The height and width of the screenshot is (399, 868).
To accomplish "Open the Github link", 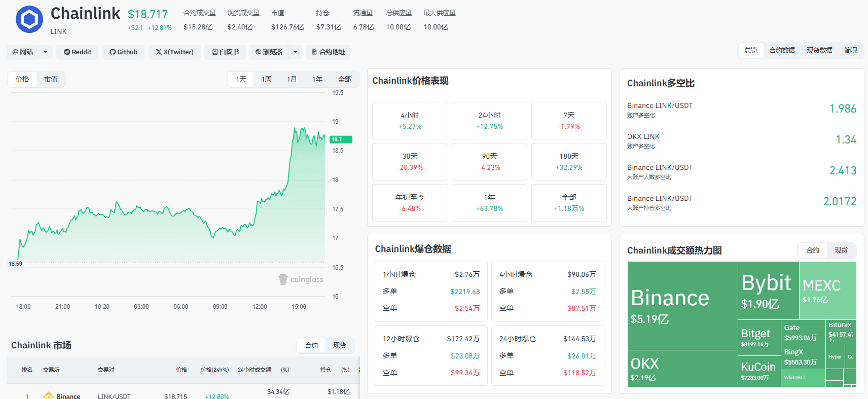I will pyautogui.click(x=124, y=52).
